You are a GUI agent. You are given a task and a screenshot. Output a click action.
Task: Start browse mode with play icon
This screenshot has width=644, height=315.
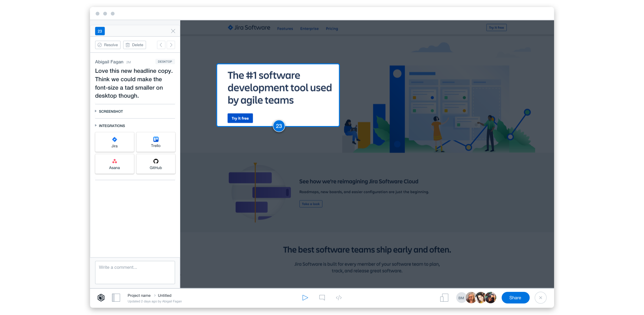point(305,297)
